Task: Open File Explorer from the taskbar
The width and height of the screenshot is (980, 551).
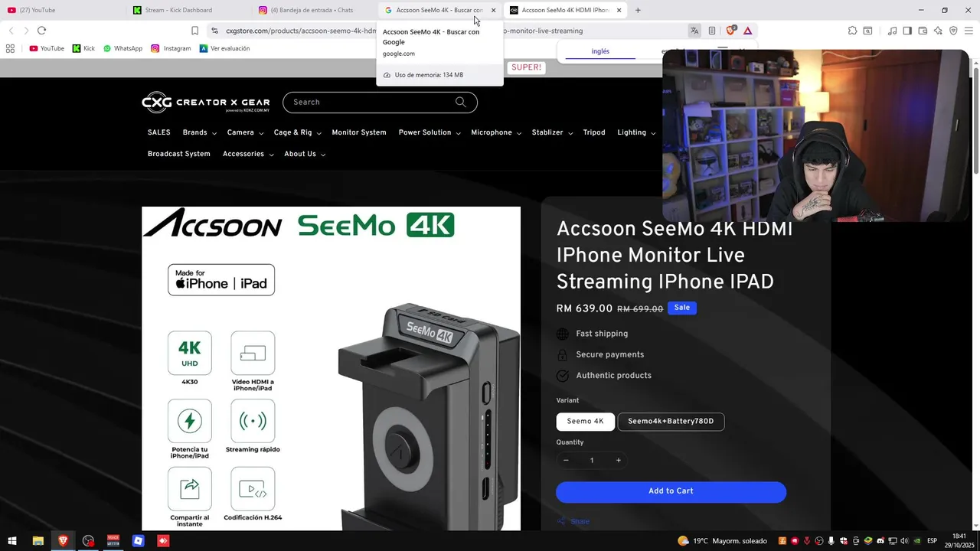Action: [x=38, y=541]
